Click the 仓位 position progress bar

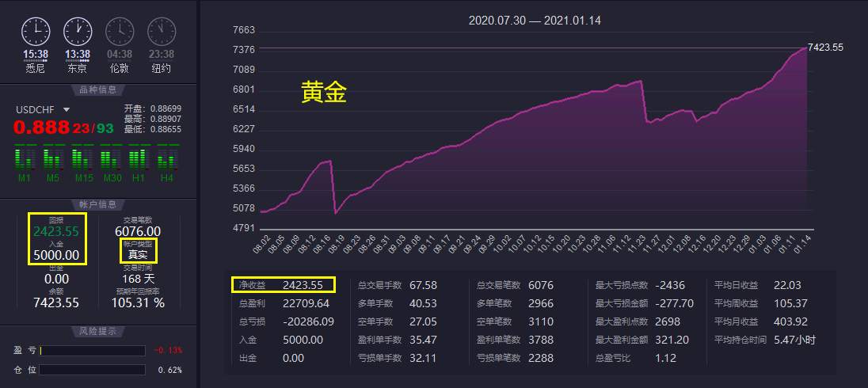[93, 370]
